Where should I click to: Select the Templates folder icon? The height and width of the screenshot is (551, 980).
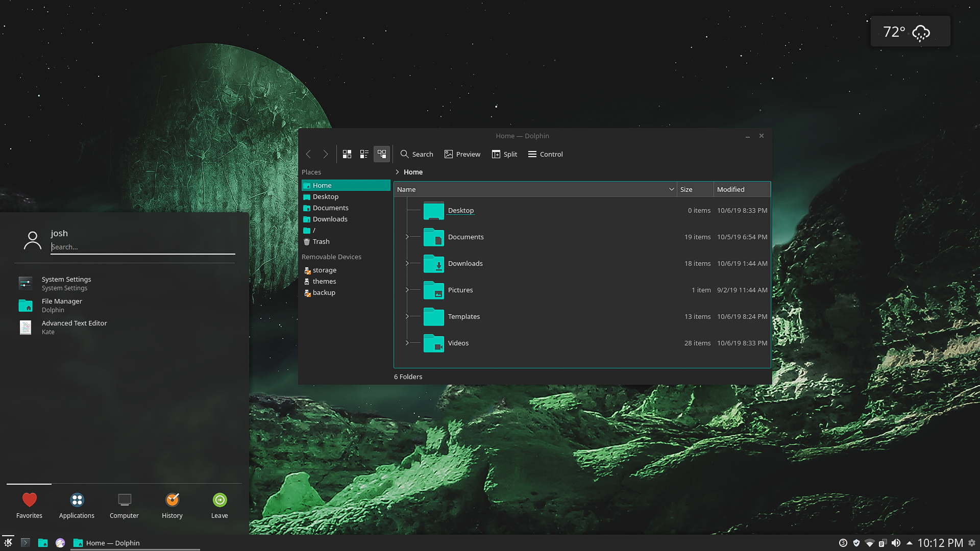pyautogui.click(x=434, y=317)
